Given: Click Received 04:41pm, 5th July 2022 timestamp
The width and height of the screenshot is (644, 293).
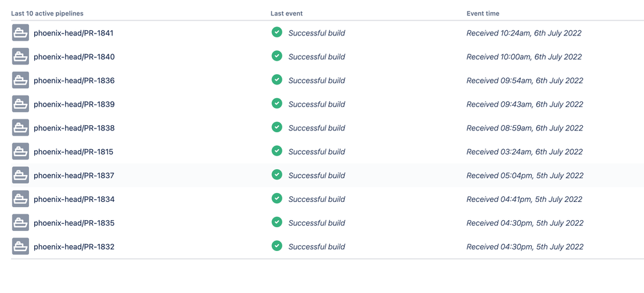Looking at the screenshot, I should tap(525, 199).
